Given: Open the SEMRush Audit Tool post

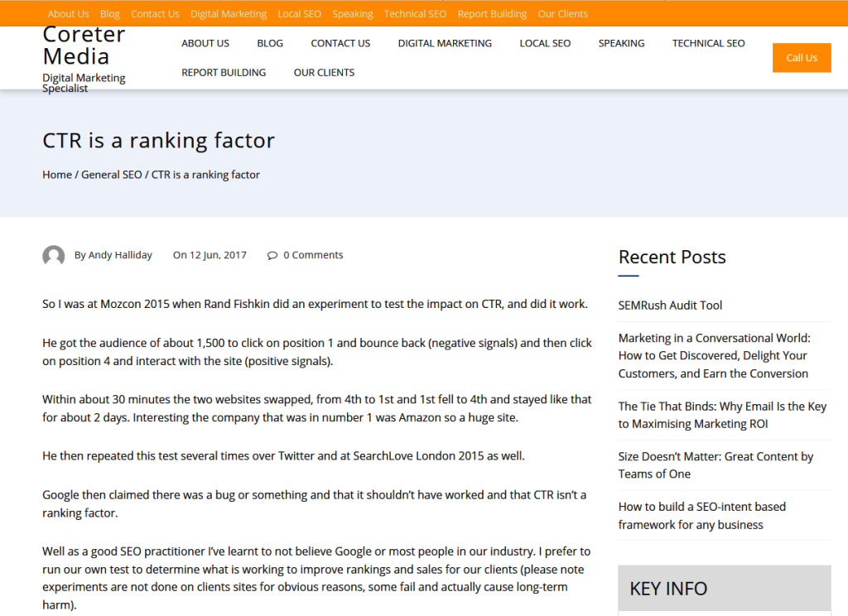Looking at the screenshot, I should pyautogui.click(x=670, y=305).
